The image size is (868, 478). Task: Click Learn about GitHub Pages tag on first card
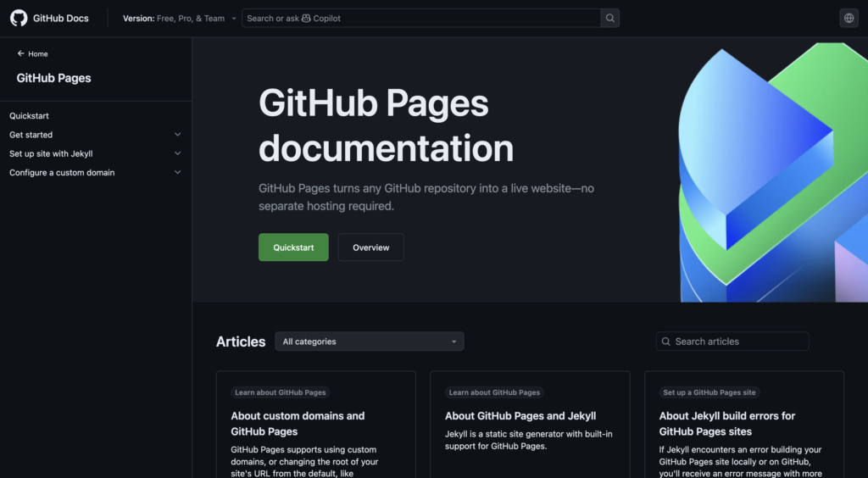coord(280,392)
